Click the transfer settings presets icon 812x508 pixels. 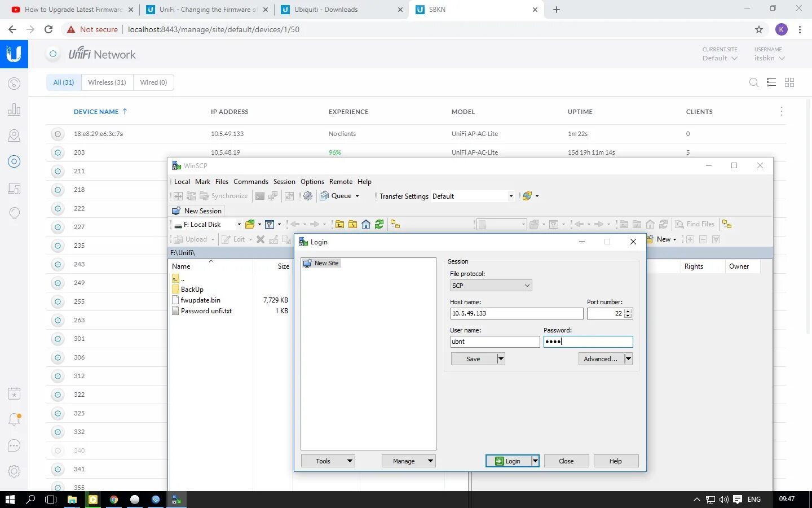(527, 196)
